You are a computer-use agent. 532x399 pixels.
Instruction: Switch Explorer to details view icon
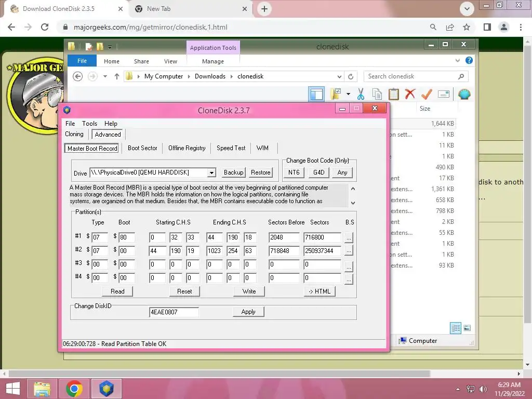tap(456, 328)
